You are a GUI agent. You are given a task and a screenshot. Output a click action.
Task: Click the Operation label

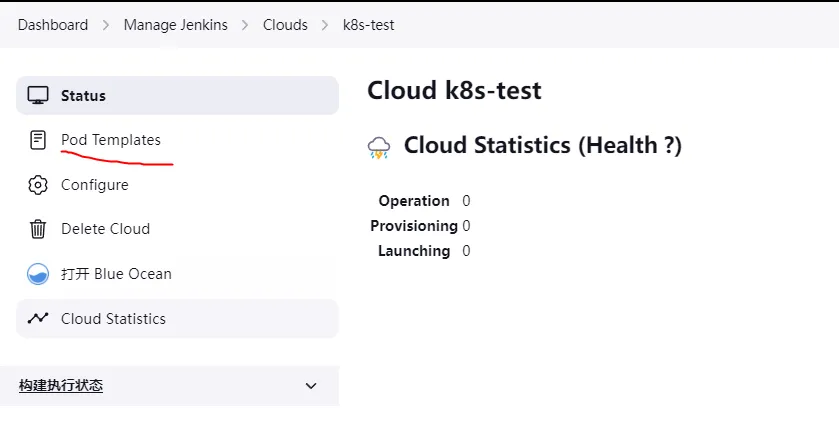[x=414, y=201]
